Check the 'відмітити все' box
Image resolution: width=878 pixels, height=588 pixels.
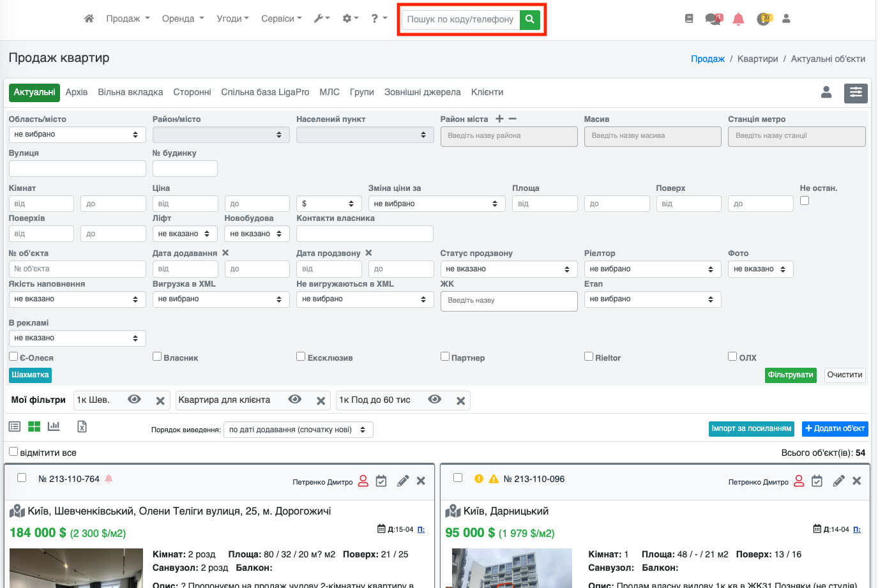(13, 452)
